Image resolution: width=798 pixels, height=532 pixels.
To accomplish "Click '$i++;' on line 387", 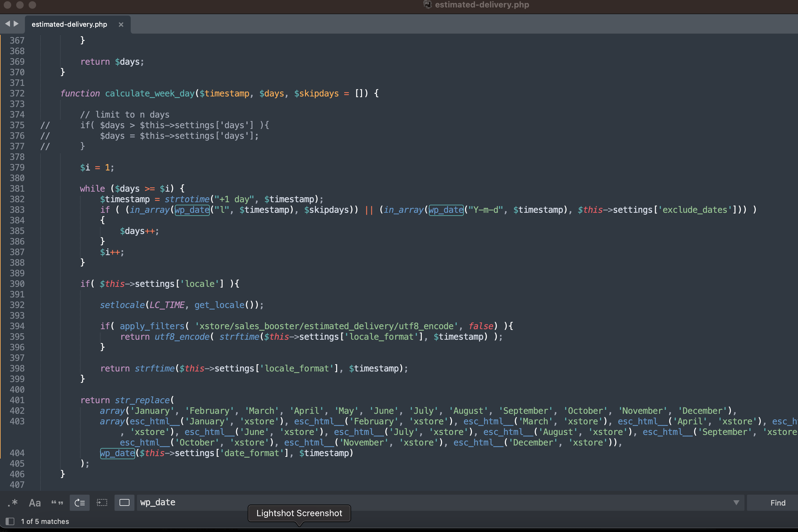I will click(x=112, y=252).
